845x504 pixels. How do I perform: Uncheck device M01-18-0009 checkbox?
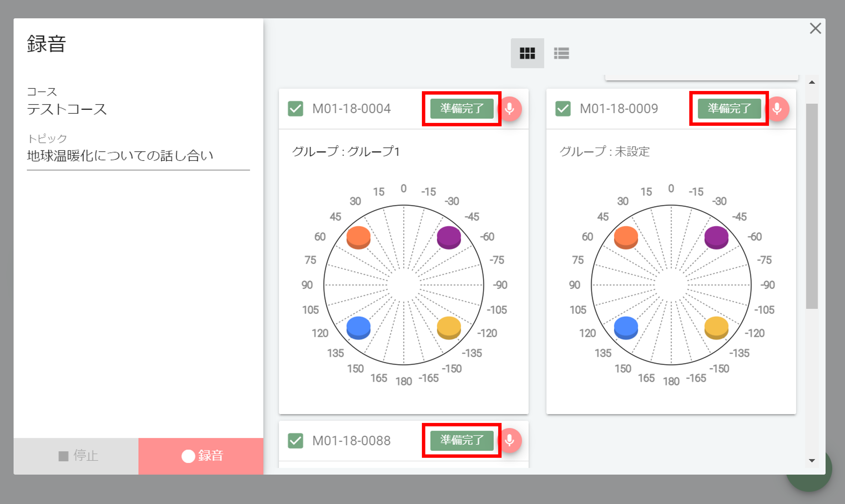pyautogui.click(x=563, y=109)
